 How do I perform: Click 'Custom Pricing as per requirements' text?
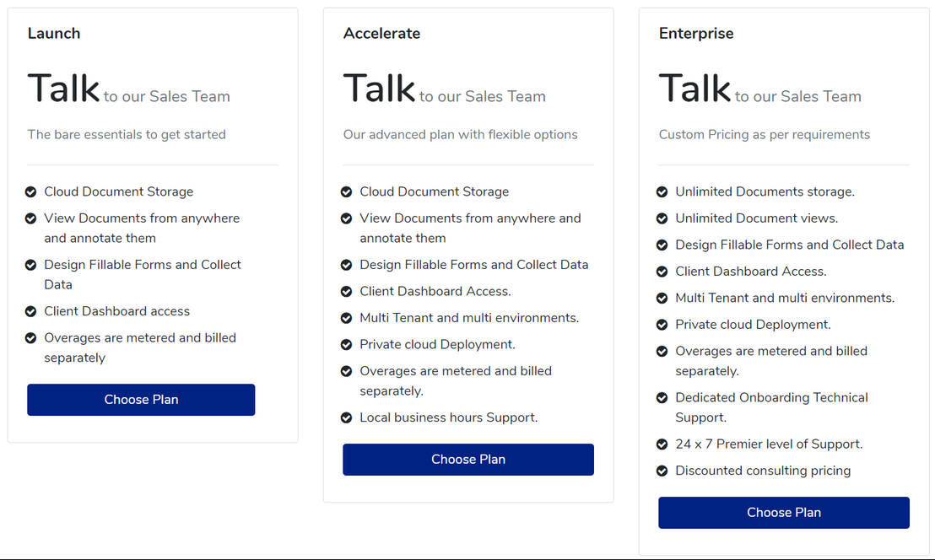click(x=764, y=135)
